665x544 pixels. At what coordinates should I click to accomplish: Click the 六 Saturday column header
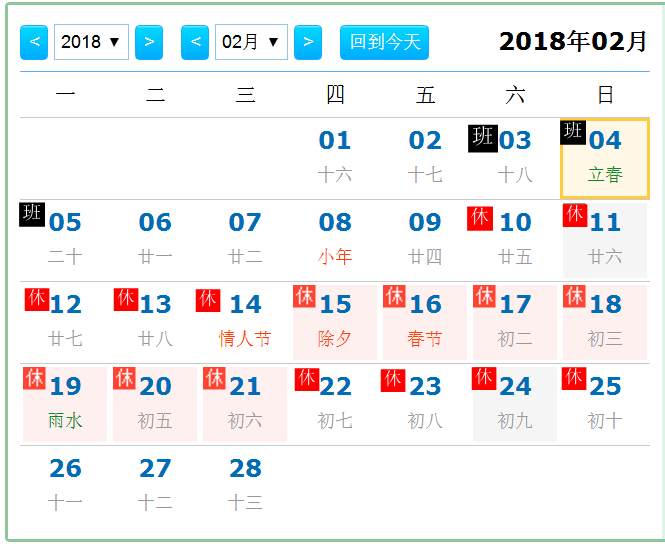(515, 95)
